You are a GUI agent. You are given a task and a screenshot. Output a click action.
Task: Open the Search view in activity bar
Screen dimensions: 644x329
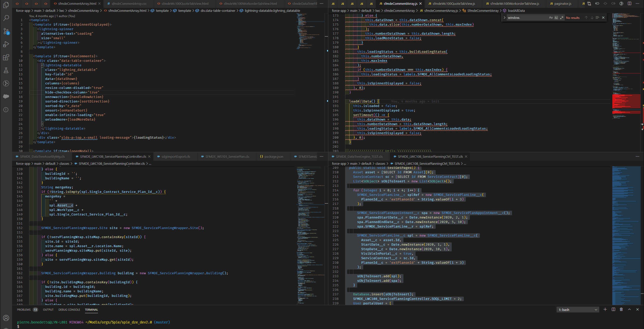(x=6, y=18)
